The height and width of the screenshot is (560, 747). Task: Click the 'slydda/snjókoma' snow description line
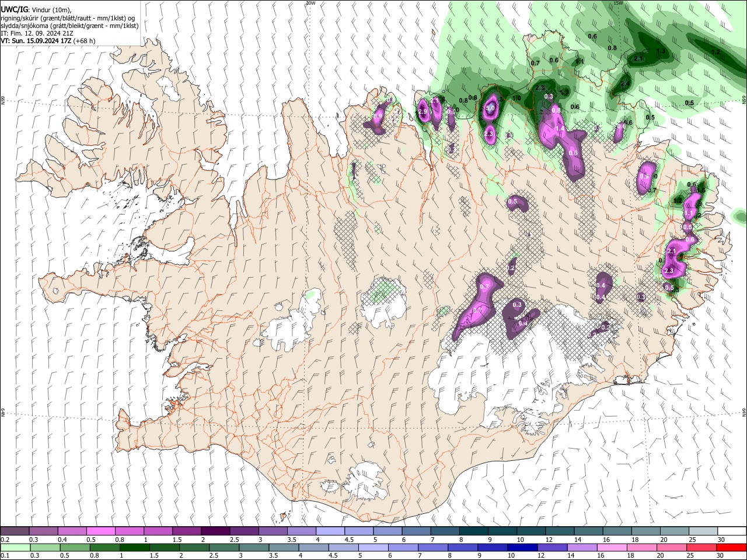pyautogui.click(x=69, y=26)
